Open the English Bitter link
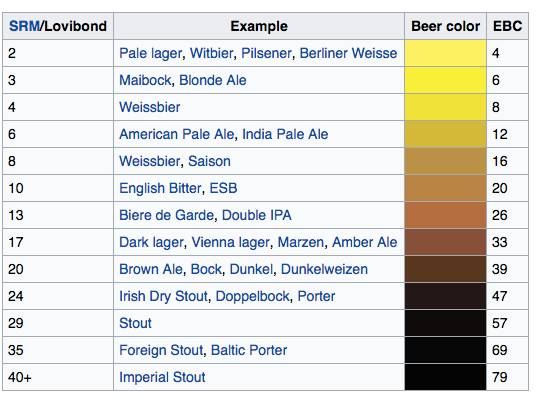This screenshot has width=549, height=401. click(160, 188)
